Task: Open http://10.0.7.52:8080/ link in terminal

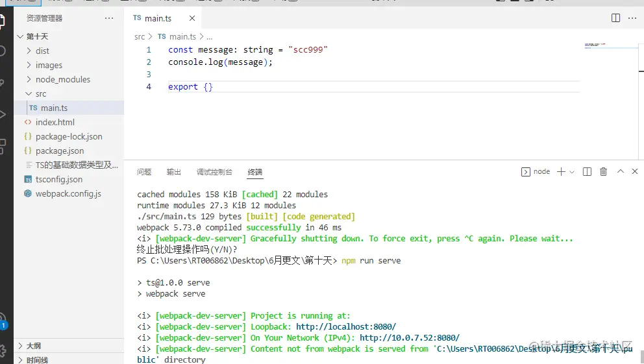Action: 410,338
